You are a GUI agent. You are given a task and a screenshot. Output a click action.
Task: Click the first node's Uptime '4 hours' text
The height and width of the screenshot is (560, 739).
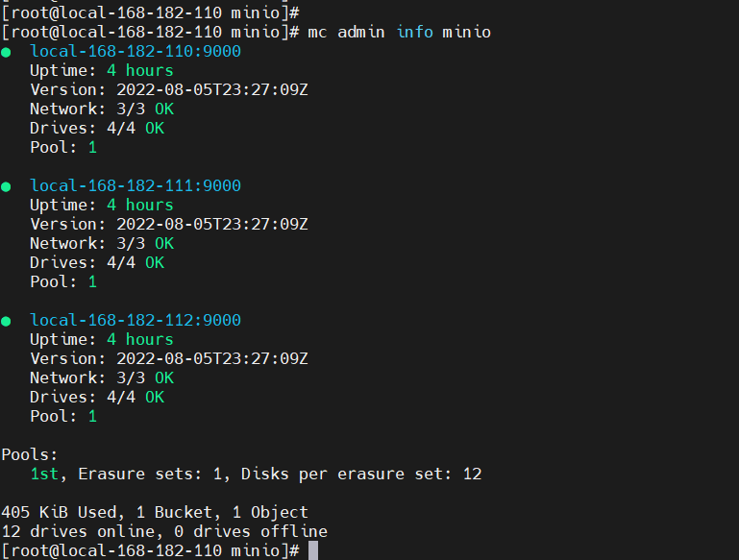coord(140,71)
